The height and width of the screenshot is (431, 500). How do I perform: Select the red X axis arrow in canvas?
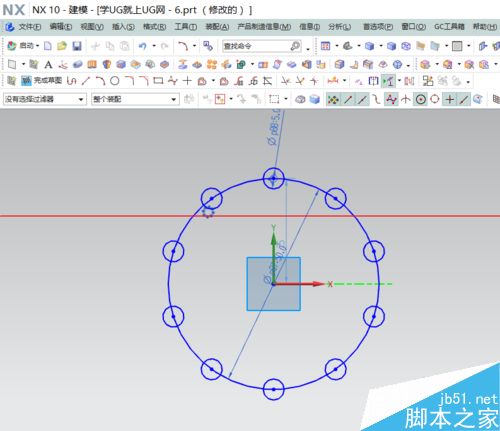click(x=299, y=284)
